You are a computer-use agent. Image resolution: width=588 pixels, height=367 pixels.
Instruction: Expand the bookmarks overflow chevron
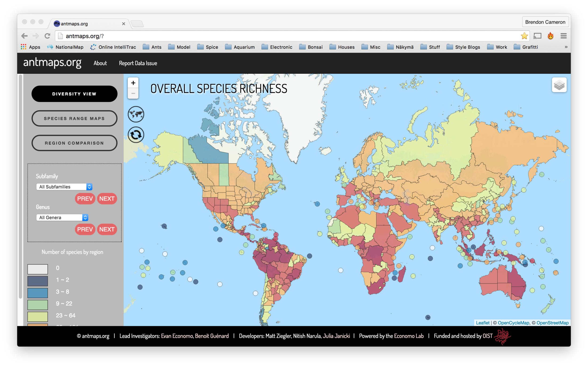[566, 47]
